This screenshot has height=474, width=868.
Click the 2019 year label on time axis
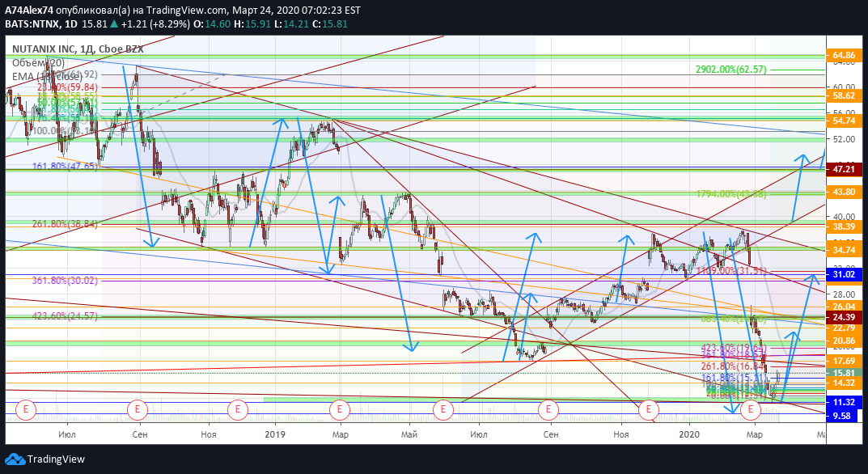[274, 434]
